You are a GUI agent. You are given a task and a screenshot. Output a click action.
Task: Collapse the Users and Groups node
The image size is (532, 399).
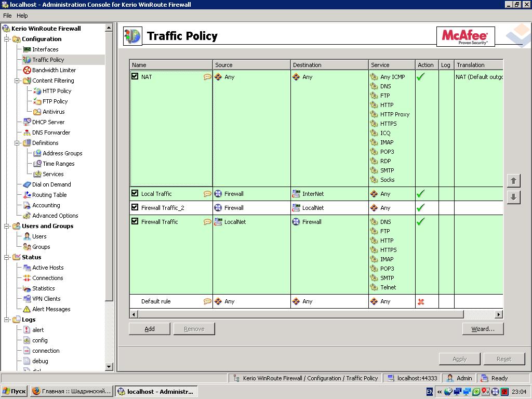6,227
